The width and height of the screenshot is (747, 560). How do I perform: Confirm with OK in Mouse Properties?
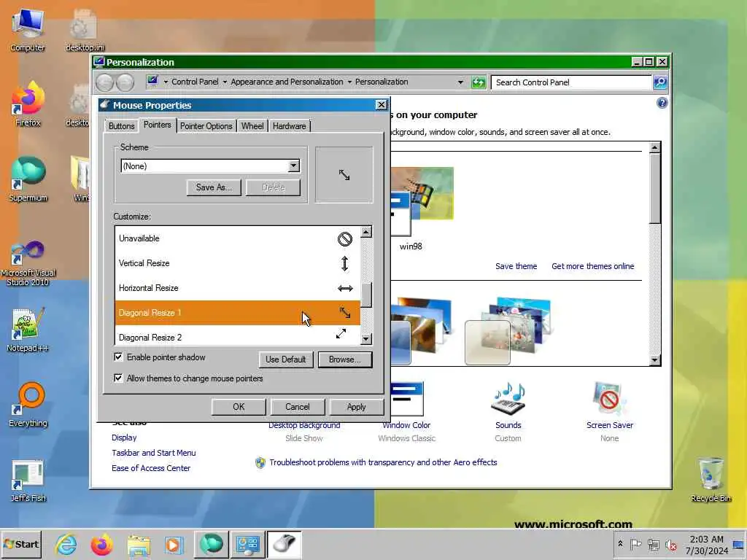(x=239, y=407)
